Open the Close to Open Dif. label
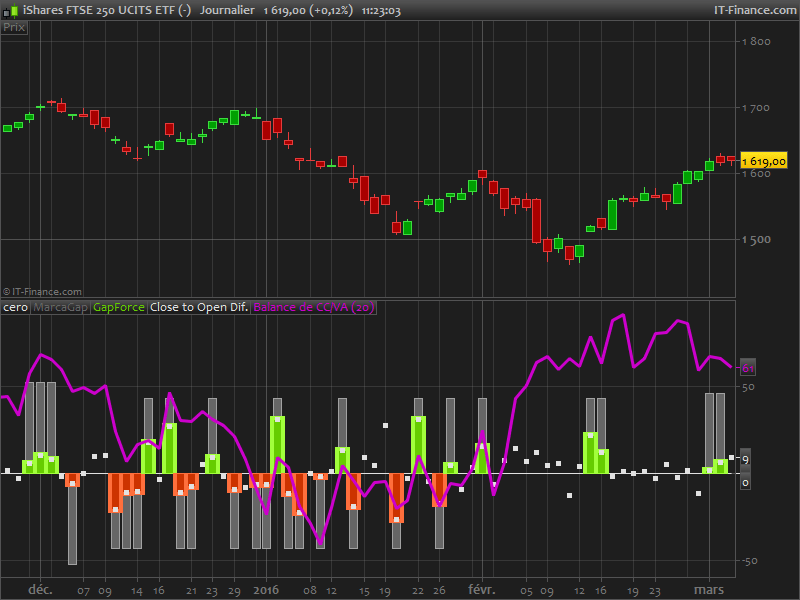Viewport: 800px width, 600px height. point(199,307)
